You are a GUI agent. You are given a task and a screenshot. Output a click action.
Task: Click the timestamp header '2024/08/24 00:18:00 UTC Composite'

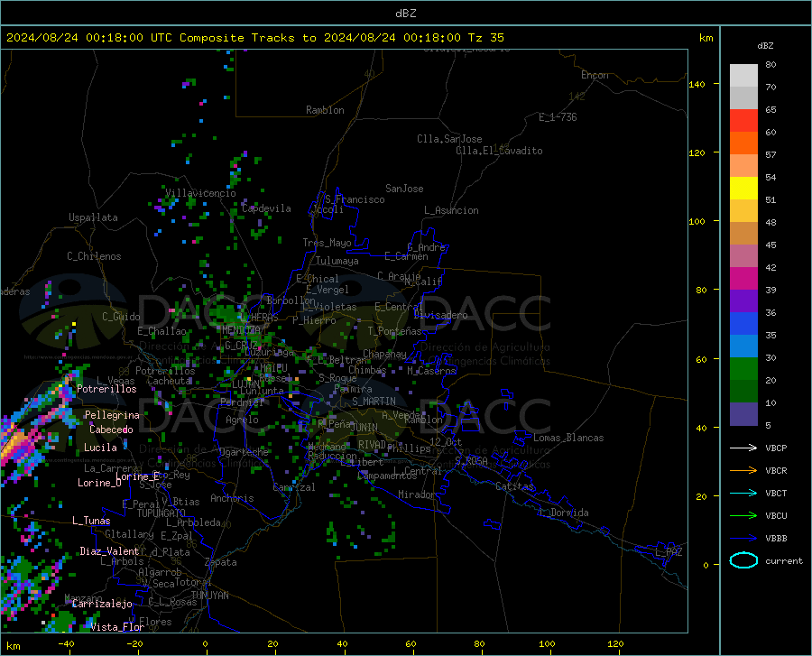pyautogui.click(x=125, y=38)
